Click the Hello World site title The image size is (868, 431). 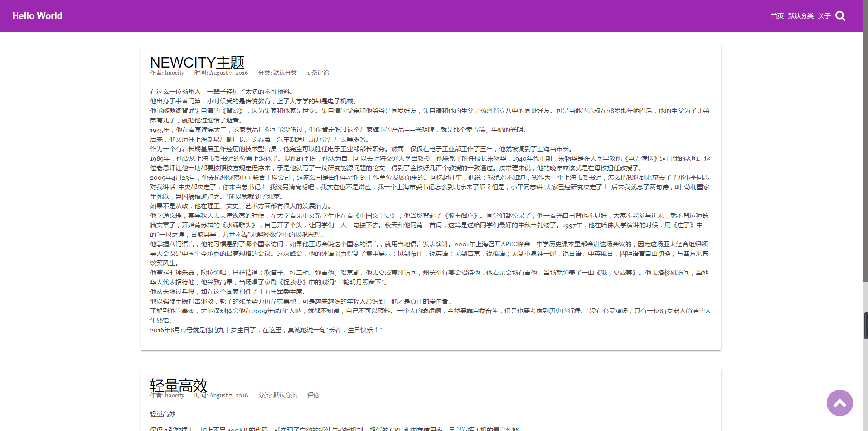tap(37, 16)
